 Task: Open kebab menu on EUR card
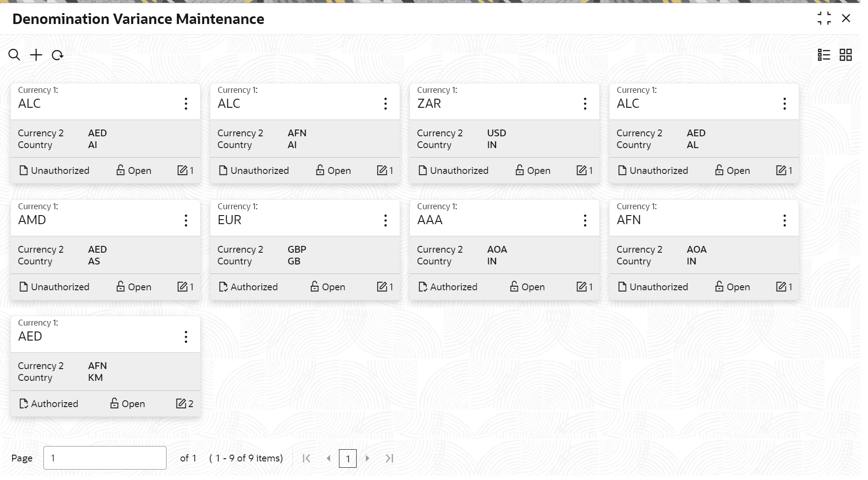[385, 221]
